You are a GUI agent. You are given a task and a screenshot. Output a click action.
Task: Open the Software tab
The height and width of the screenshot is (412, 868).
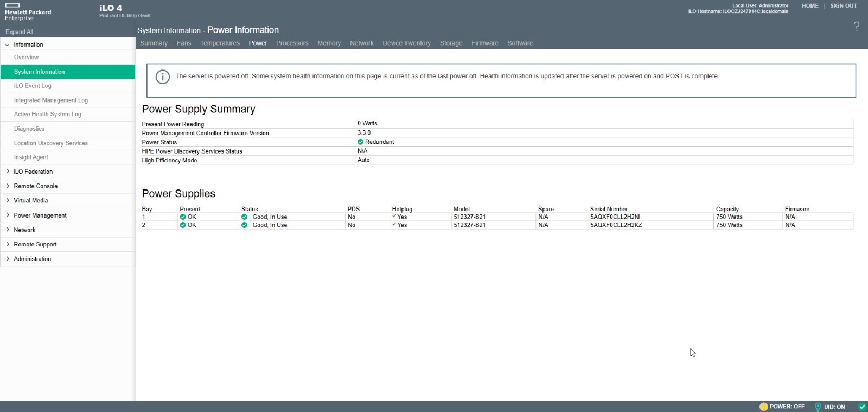point(520,43)
